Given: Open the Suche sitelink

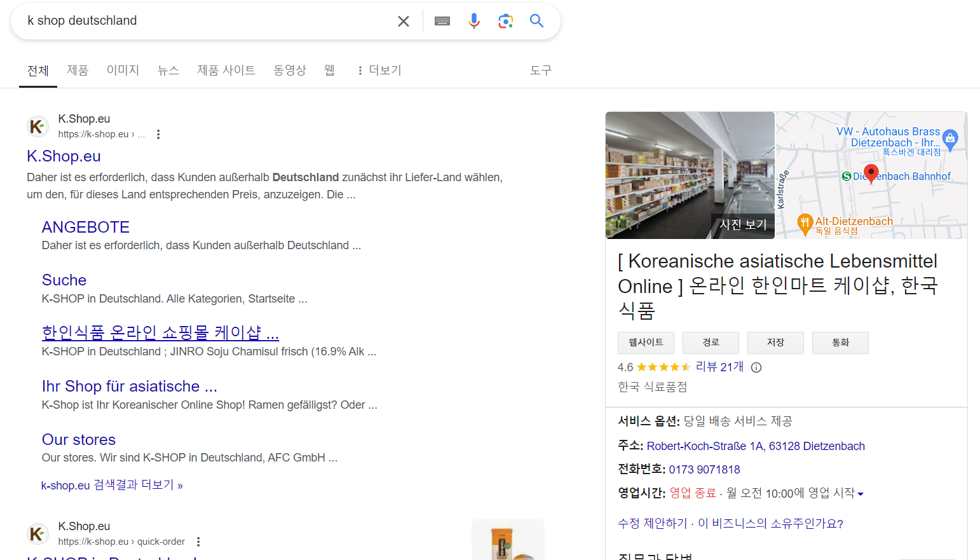Looking at the screenshot, I should tap(64, 280).
